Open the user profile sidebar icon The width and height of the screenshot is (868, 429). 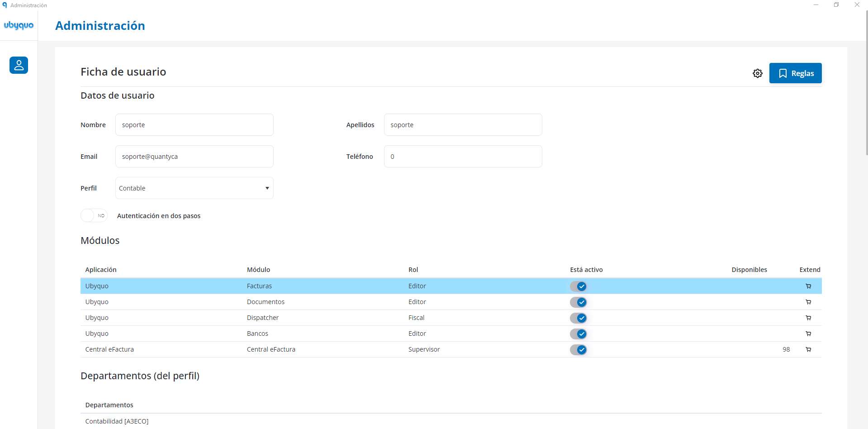(19, 65)
